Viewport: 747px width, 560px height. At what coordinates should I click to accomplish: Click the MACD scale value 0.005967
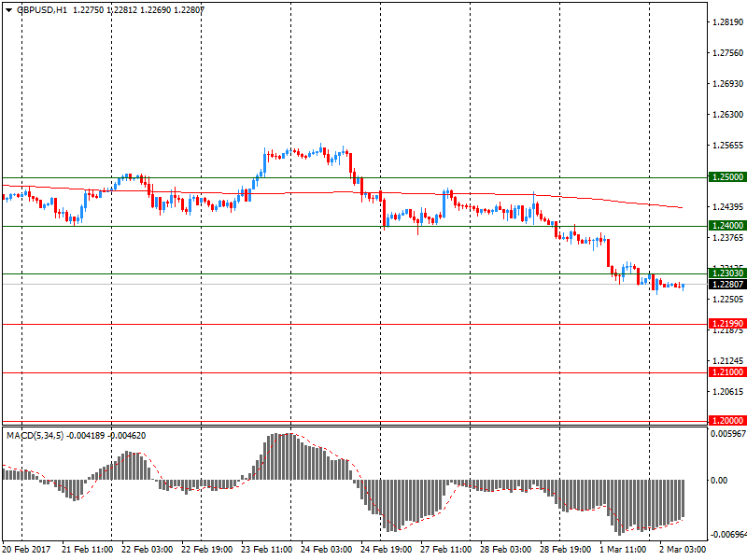[728, 434]
